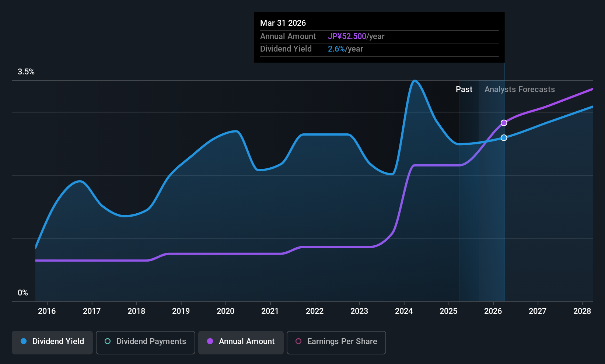Click the 3.5% y-axis label
Image resolution: width=605 pixels, height=364 pixels.
click(26, 72)
